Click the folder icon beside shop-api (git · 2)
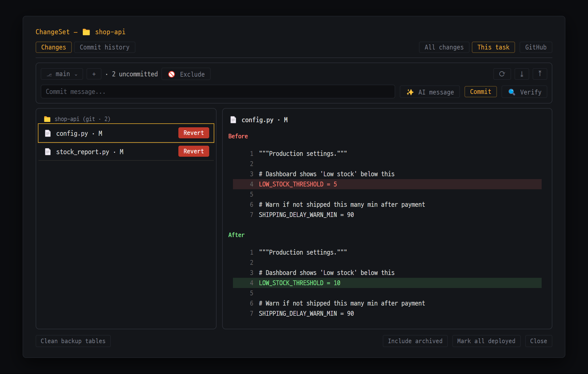 [47, 119]
